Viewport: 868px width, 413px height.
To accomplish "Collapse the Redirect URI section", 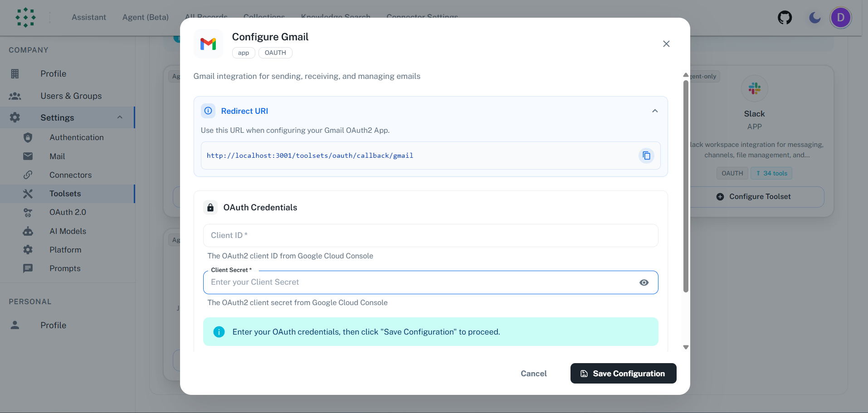I will (654, 111).
